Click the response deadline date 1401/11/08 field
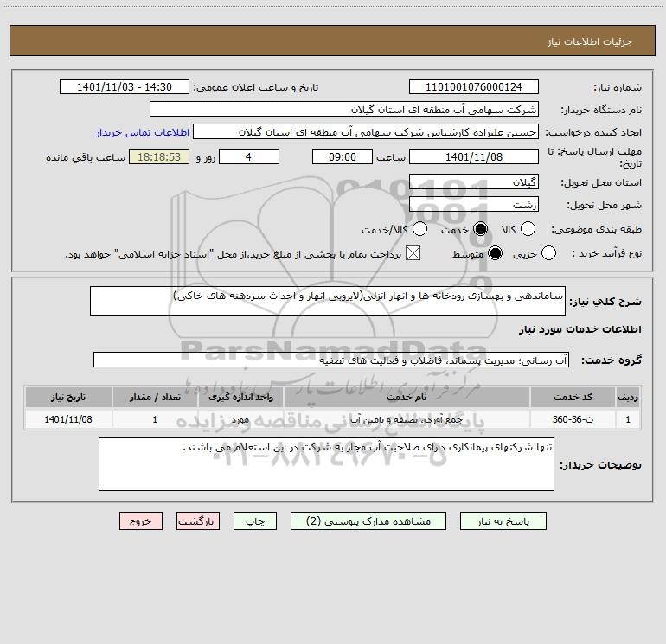The width and height of the screenshot is (666, 644). pos(474,156)
